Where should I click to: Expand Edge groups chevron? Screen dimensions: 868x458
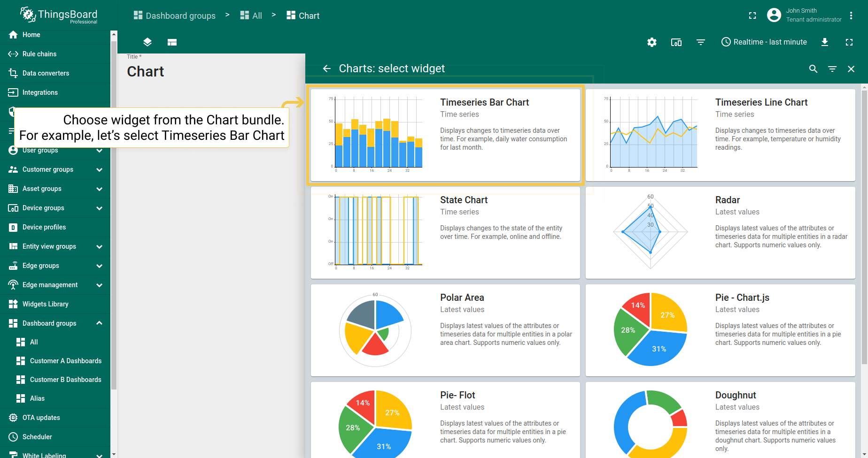99,266
